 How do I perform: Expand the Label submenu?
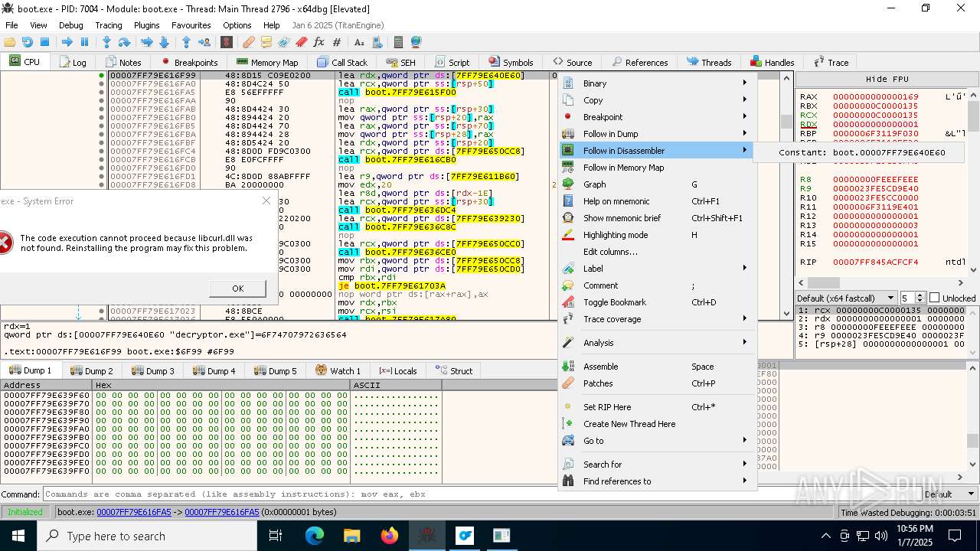[658, 269]
